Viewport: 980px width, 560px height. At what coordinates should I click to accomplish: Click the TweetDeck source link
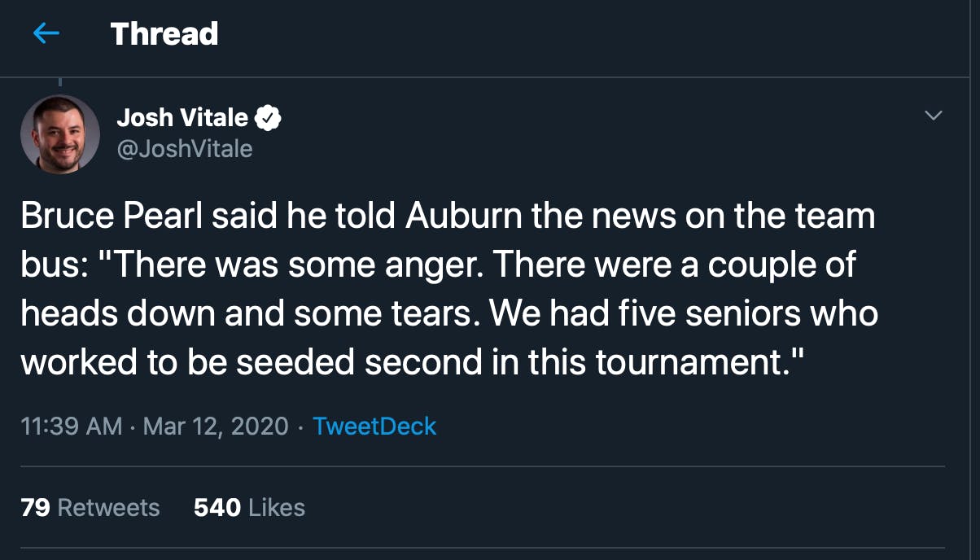coord(374,426)
